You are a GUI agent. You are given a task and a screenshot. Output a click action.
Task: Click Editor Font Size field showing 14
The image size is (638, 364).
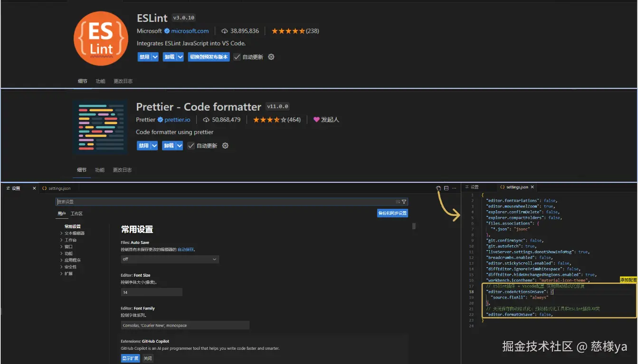coord(152,292)
